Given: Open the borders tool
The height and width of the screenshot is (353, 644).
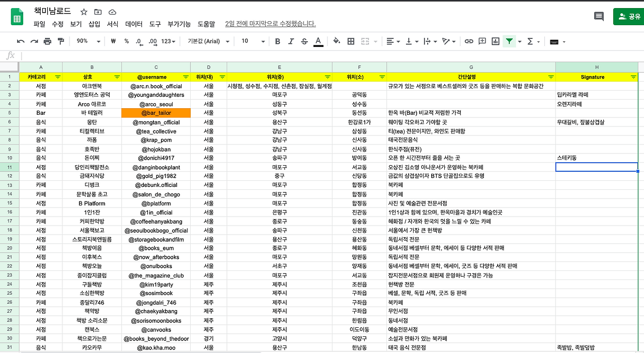Looking at the screenshot, I should pos(350,41).
